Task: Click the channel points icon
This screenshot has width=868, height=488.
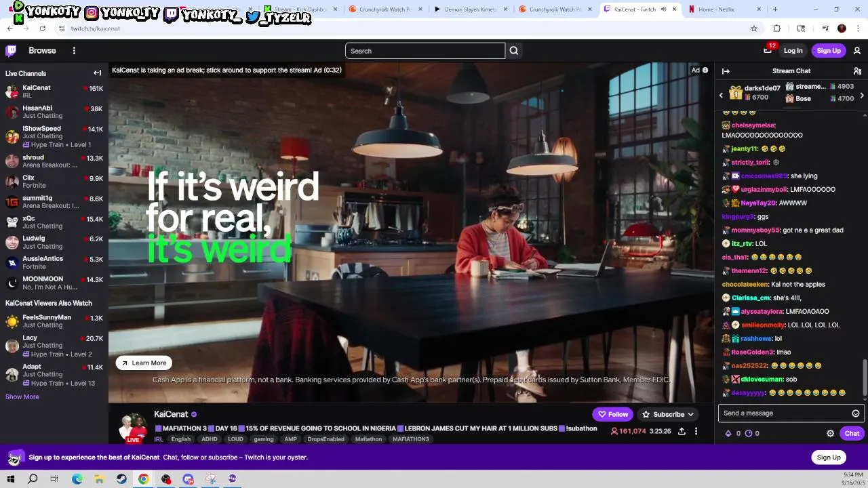Action: pyautogui.click(x=749, y=433)
